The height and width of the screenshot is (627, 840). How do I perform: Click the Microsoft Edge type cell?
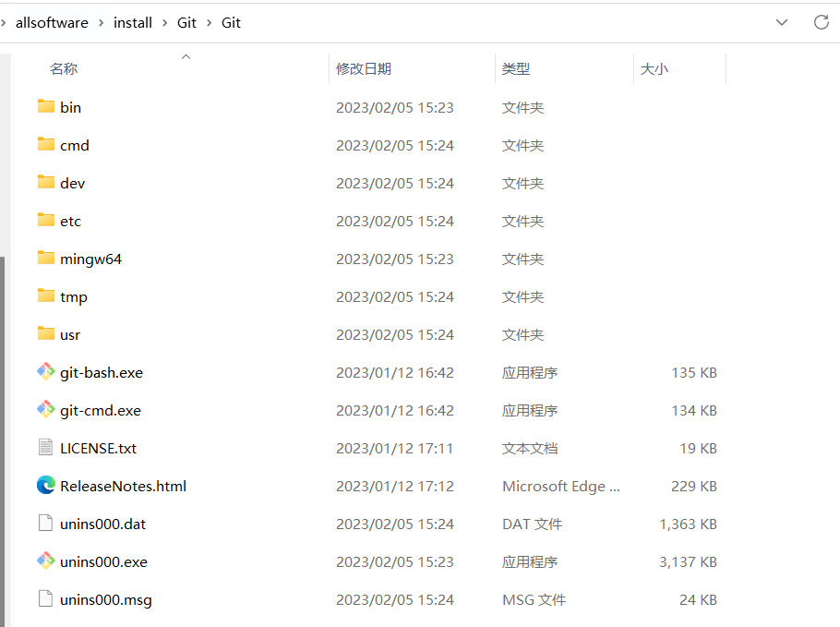[561, 487]
